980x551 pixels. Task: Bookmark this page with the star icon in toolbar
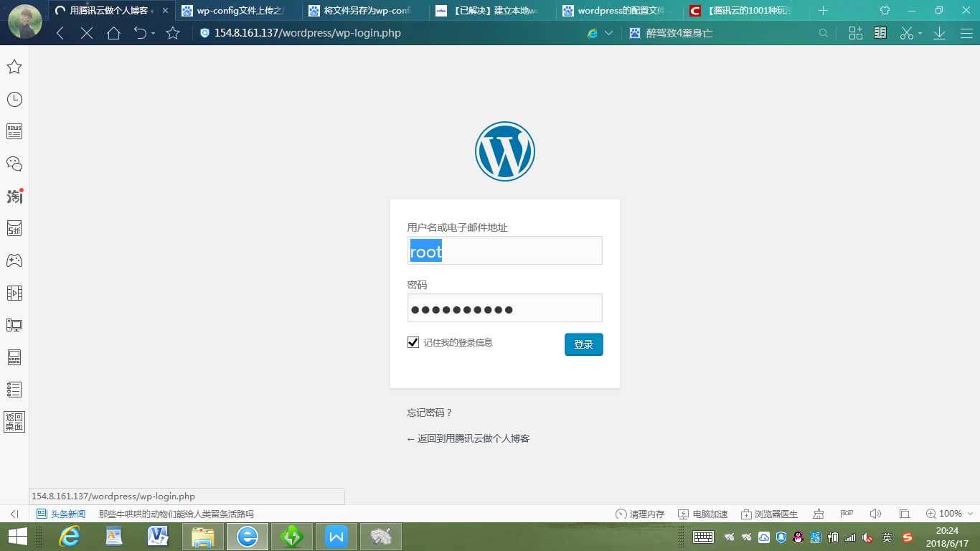click(173, 33)
